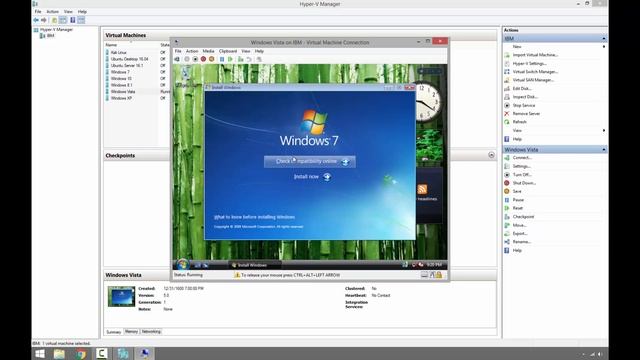Switch to the Summary tab
The width and height of the screenshot is (640, 360).
[x=114, y=332]
